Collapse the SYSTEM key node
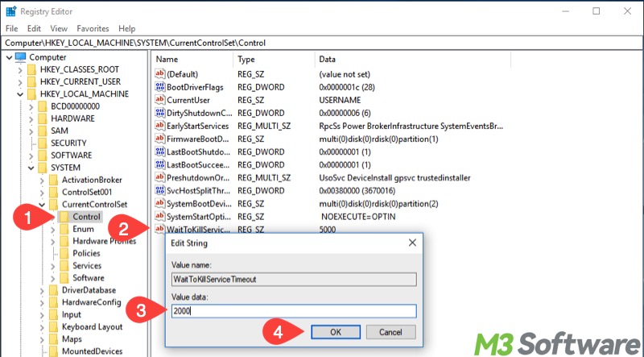 [30, 168]
